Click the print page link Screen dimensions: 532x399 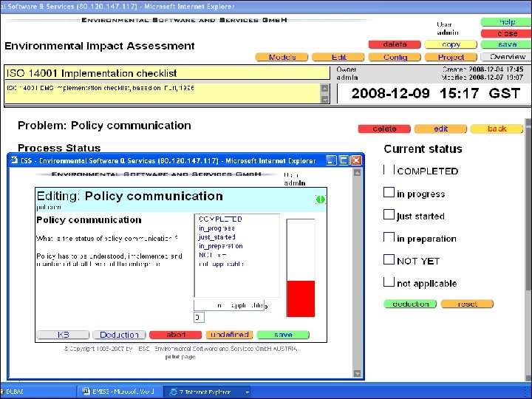pyautogui.click(x=180, y=357)
